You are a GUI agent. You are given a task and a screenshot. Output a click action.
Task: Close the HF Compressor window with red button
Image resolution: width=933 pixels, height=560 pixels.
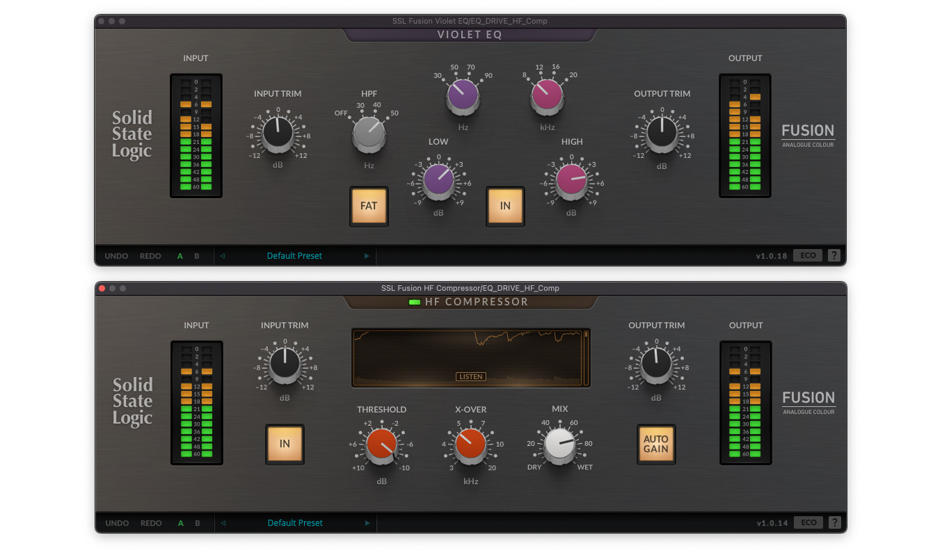click(102, 288)
